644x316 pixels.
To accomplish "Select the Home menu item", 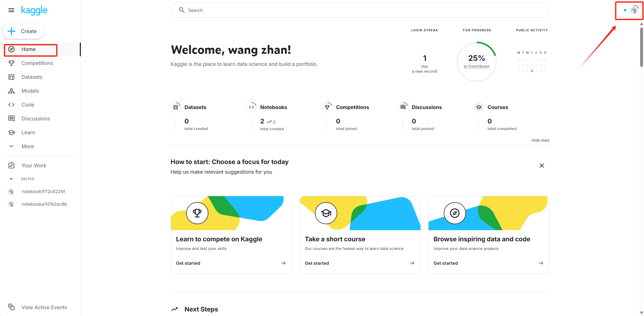I will click(28, 49).
